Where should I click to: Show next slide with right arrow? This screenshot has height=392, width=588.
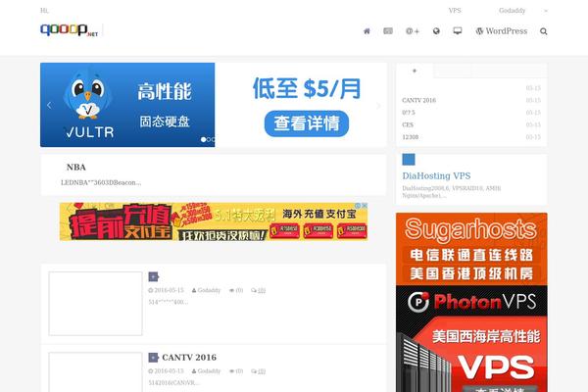pos(378,106)
